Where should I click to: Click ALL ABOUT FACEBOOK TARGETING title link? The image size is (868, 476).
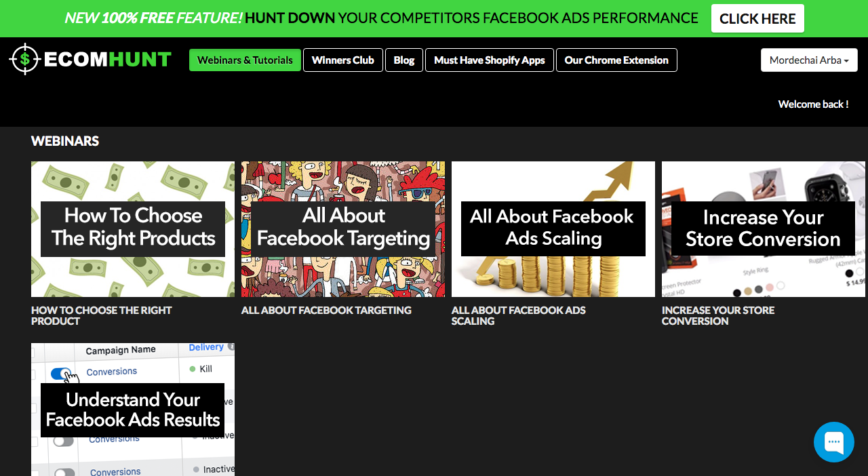[326, 310]
